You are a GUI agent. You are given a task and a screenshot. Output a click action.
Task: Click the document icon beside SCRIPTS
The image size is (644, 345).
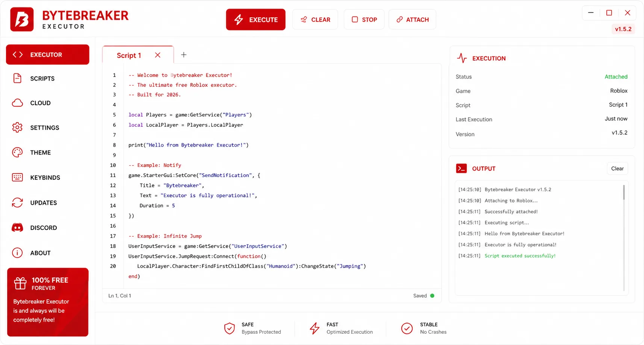coord(17,78)
